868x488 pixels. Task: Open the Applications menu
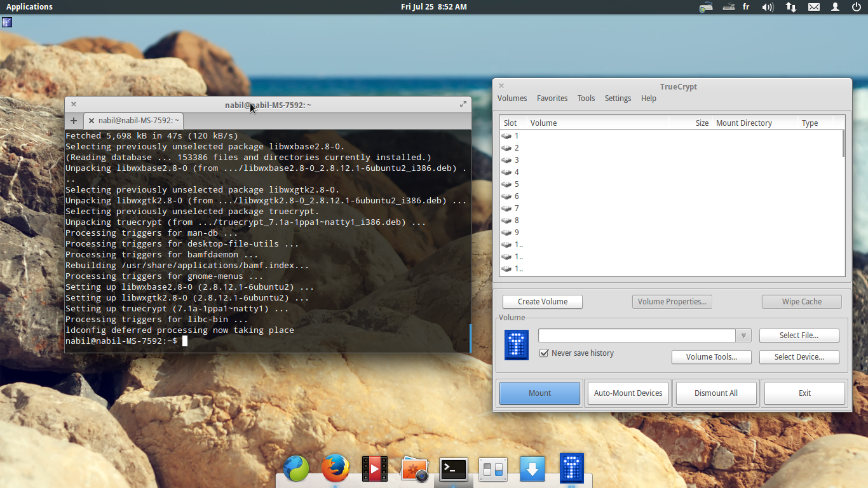[x=29, y=7]
